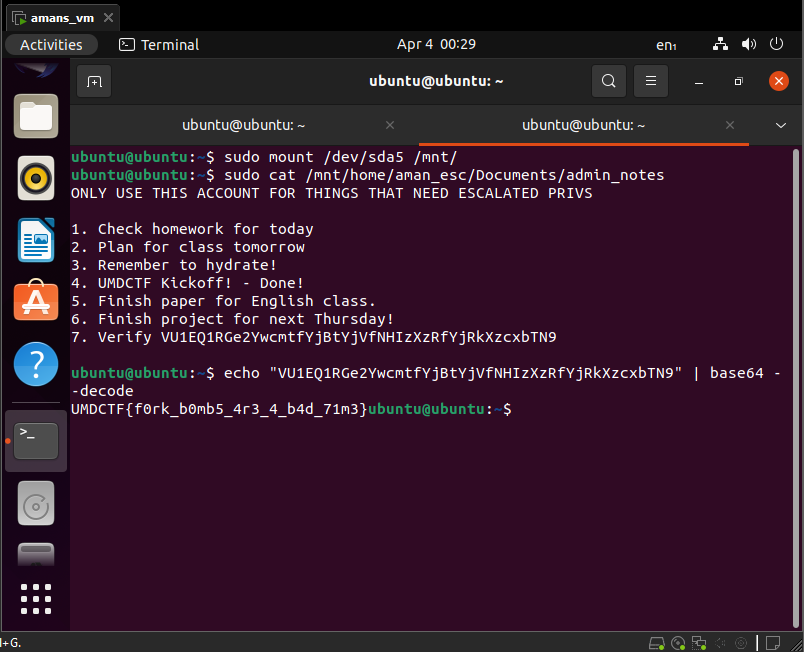804x652 pixels.
Task: Expand the terminal tab list chevron
Action: point(781,125)
